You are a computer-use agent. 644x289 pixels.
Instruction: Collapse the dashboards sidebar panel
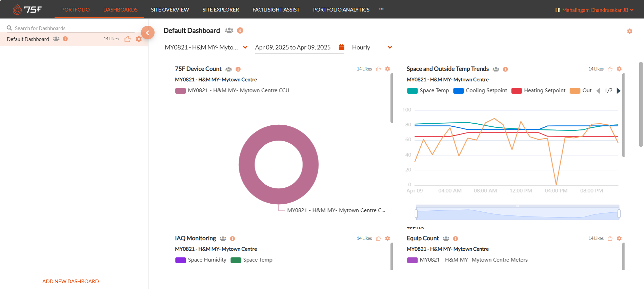pyautogui.click(x=147, y=33)
